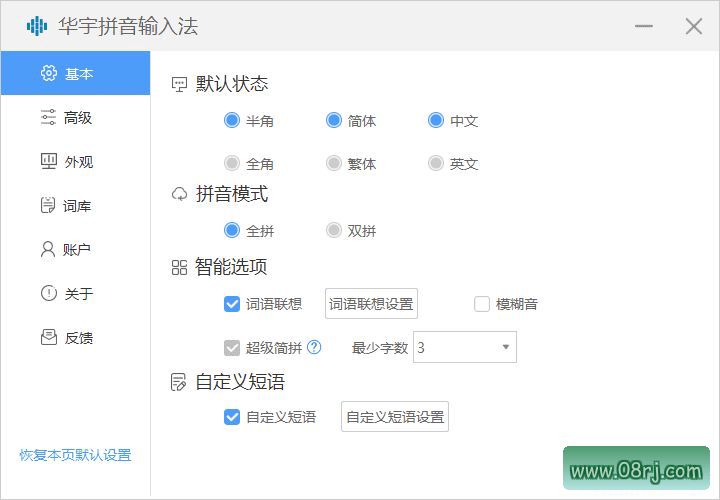Viewport: 720px width, 500px height.
Task: Click the sliders icon beside 高级
Action: click(x=48, y=118)
